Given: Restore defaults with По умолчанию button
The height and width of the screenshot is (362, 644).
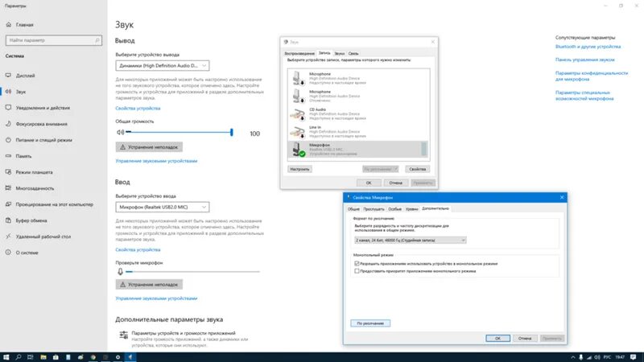Looking at the screenshot, I should [370, 323].
